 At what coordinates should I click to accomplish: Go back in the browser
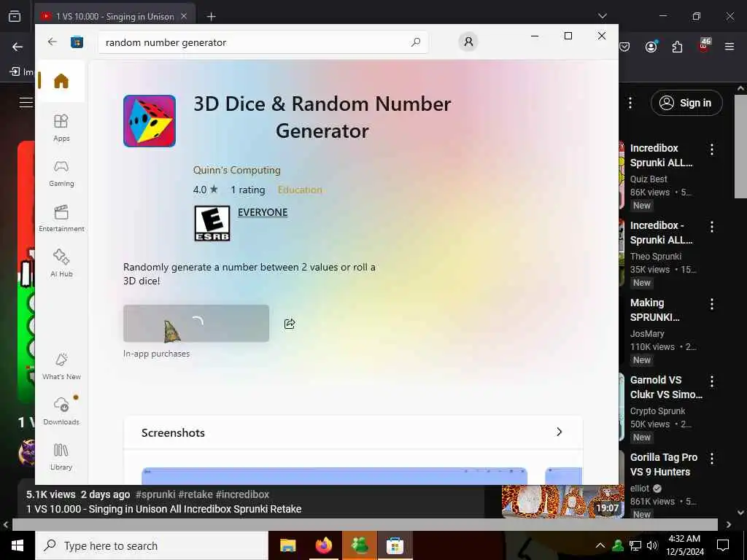18,47
